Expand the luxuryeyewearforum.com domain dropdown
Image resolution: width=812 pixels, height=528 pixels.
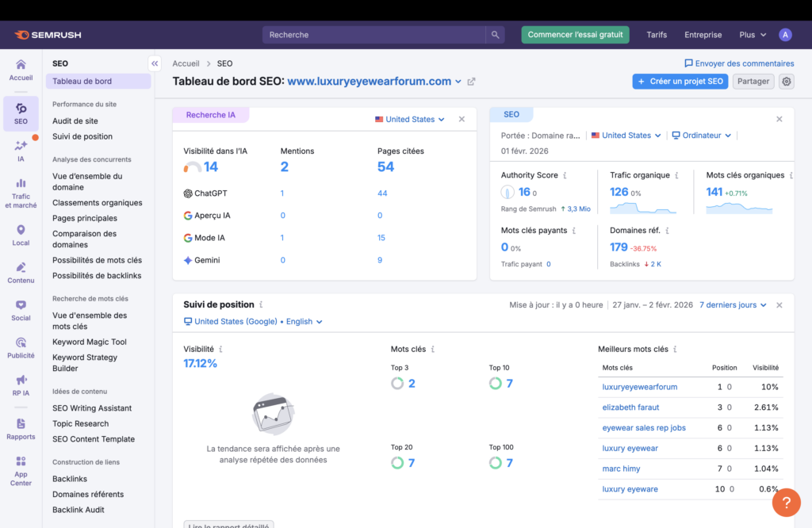(460, 81)
